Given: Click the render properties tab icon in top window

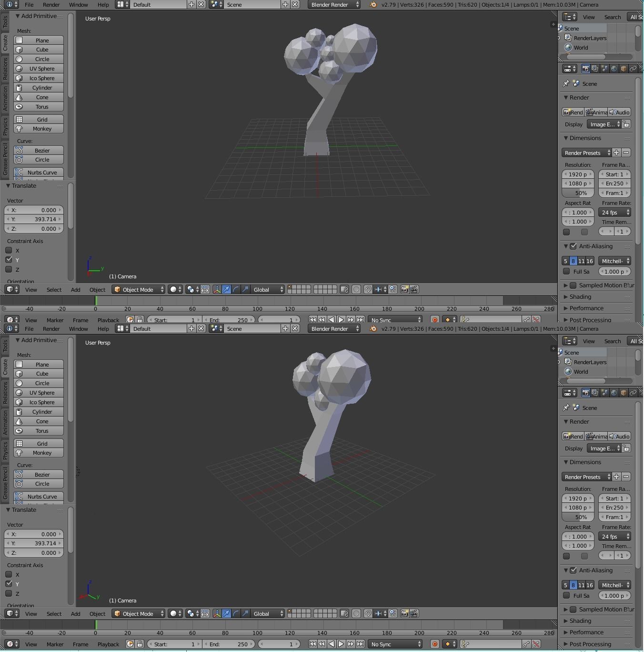Looking at the screenshot, I should [585, 69].
